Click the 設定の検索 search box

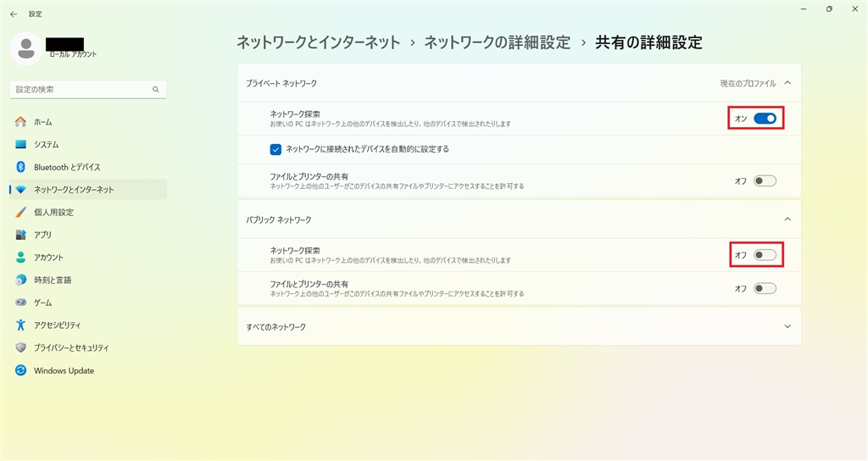(x=81, y=89)
